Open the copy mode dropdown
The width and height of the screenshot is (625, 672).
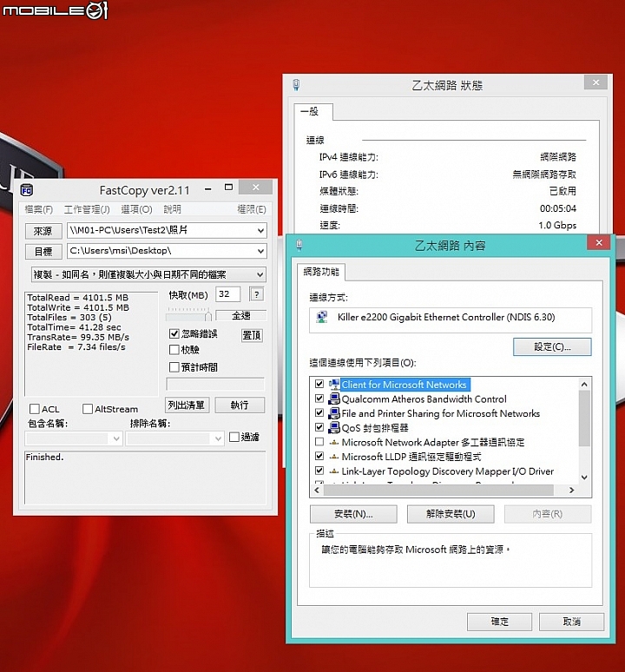260,274
